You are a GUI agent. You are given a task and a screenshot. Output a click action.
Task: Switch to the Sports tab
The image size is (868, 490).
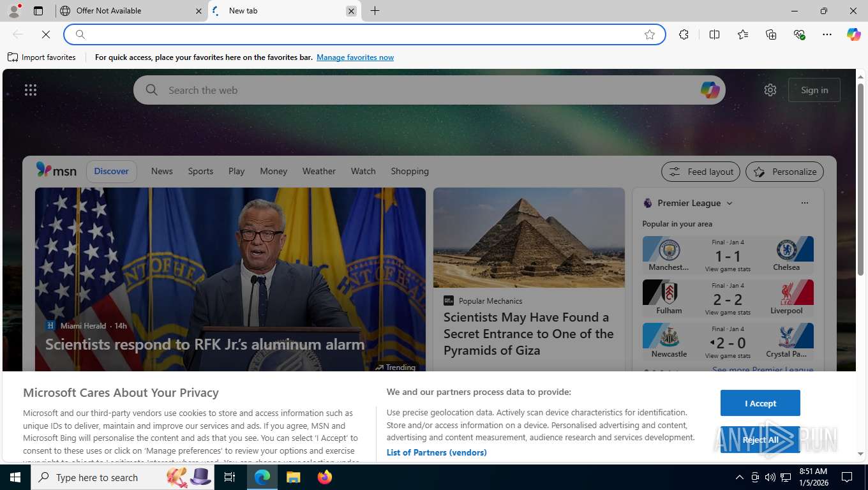(200, 171)
